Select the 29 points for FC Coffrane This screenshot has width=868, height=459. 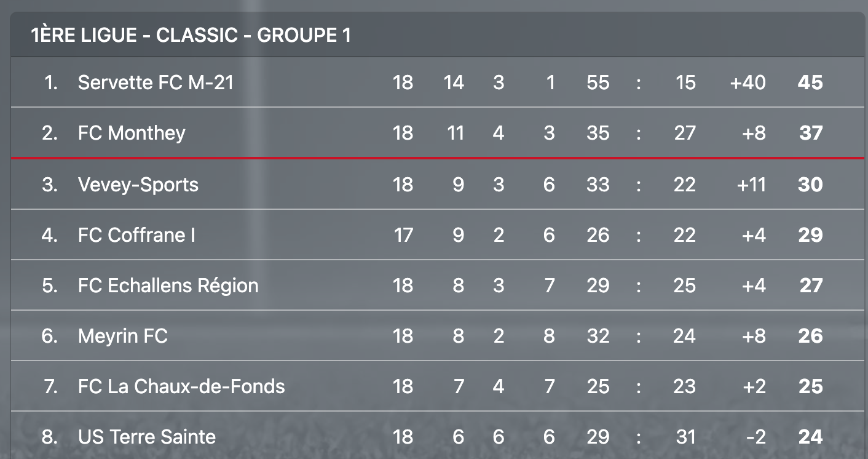810,235
